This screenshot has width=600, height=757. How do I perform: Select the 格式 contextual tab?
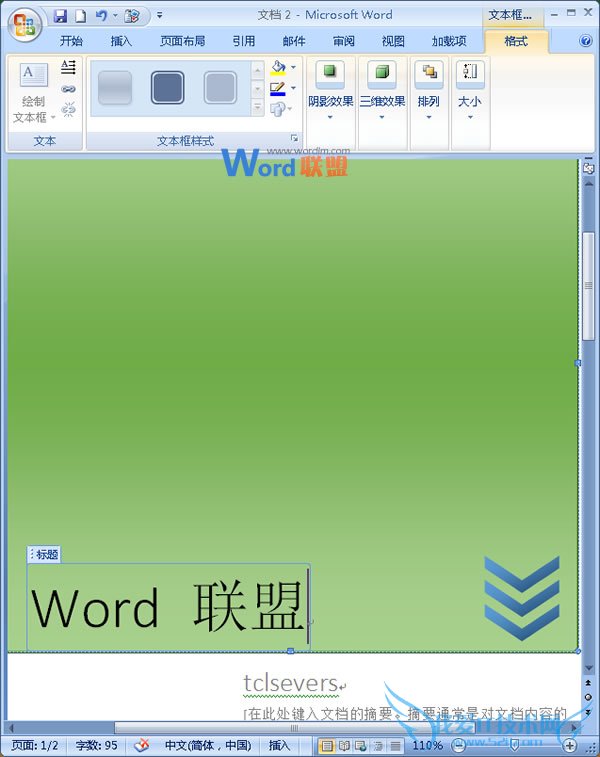tap(516, 42)
